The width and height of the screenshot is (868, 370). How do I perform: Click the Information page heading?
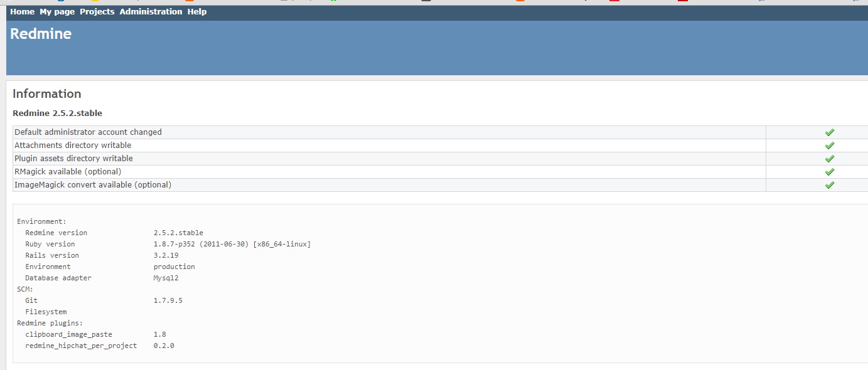click(47, 93)
